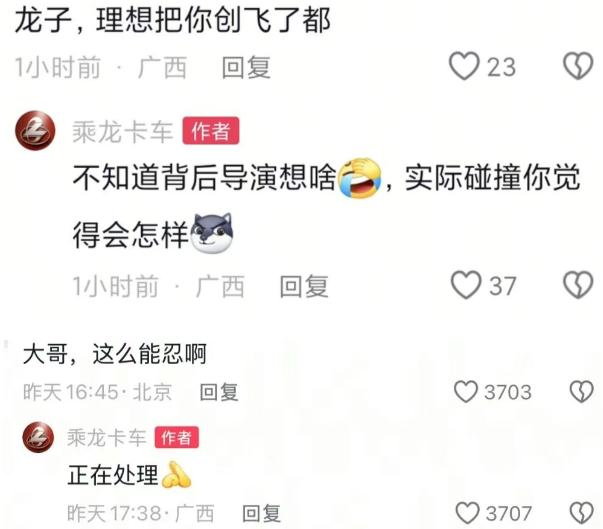
Task: Open upper 乘龙卡车 avatar profile
Action: point(35,131)
